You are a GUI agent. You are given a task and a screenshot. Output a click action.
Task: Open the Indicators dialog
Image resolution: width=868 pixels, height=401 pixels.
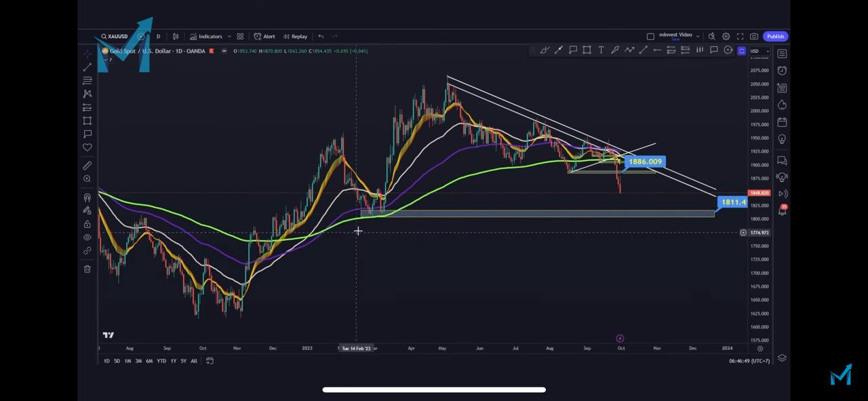tap(206, 37)
